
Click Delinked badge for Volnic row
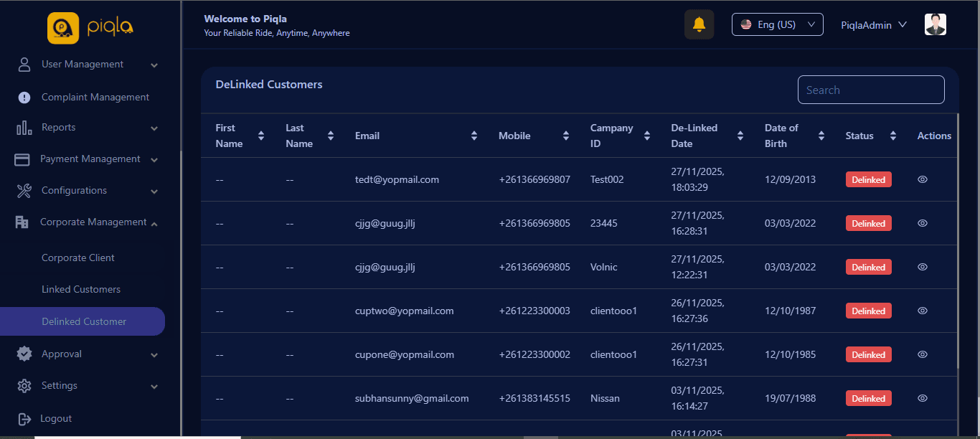(x=868, y=267)
